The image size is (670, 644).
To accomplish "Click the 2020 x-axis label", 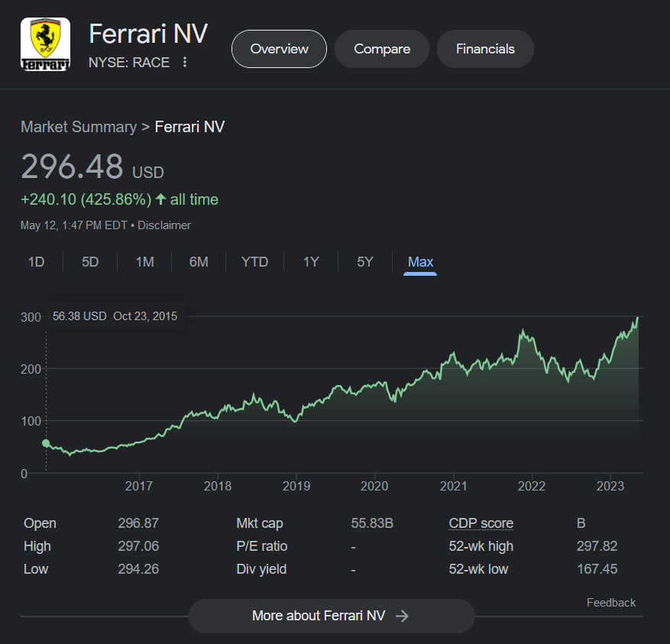I will click(374, 486).
